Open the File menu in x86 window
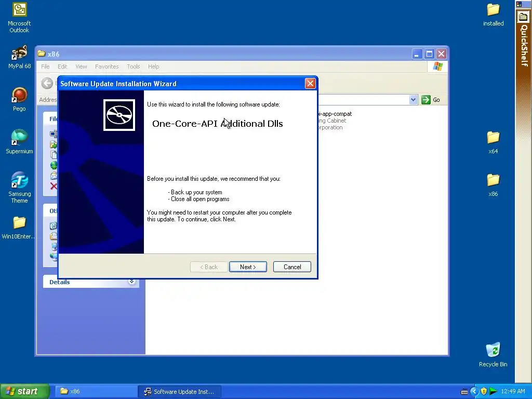This screenshot has height=399, width=532. pyautogui.click(x=45, y=66)
